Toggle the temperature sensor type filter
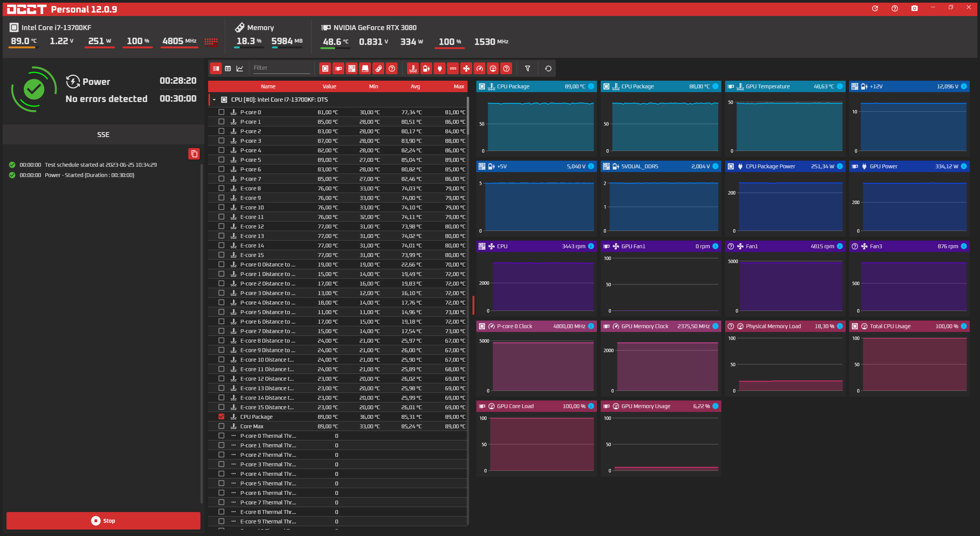The height and width of the screenshot is (536, 980). click(x=413, y=69)
